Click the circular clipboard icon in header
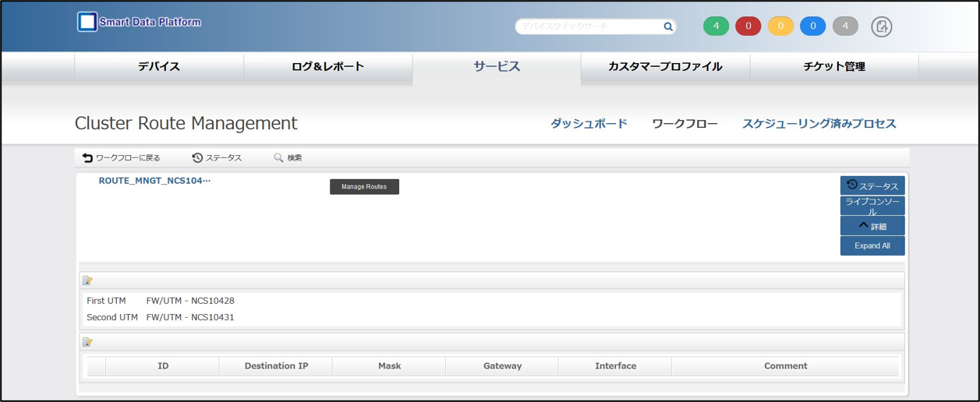980x402 pixels. (881, 26)
